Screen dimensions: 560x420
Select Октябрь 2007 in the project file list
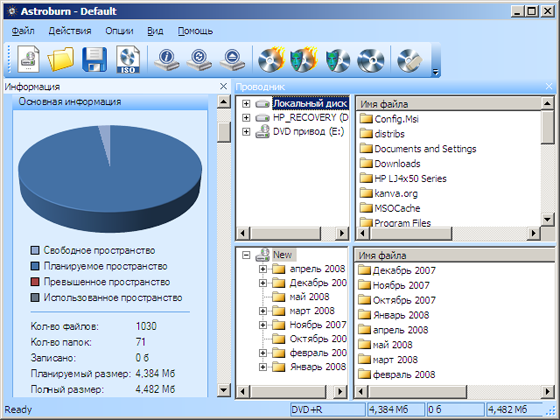pyautogui.click(x=404, y=300)
